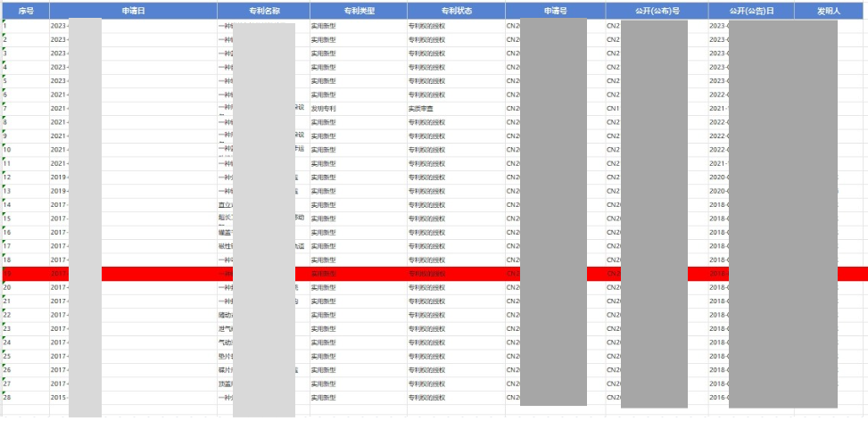Click serial number cell 22
Screen dimensions: 868x421
pyautogui.click(x=26, y=315)
